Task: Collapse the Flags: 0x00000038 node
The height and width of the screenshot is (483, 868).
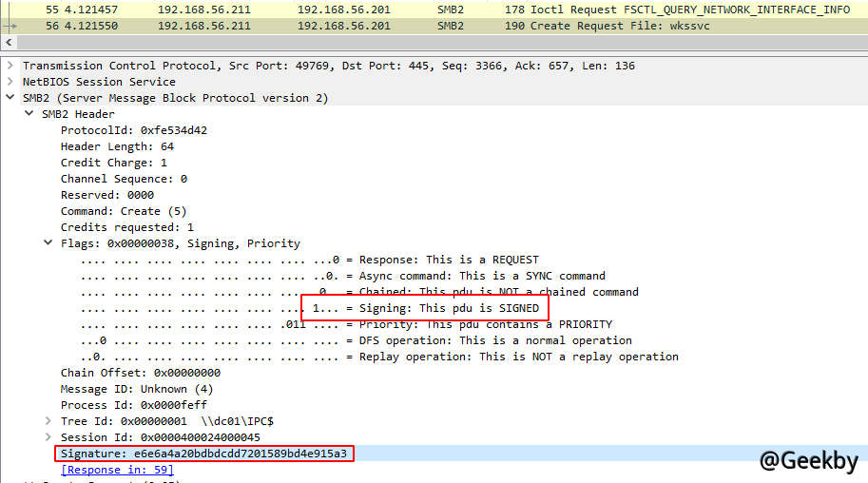Action: (48, 243)
